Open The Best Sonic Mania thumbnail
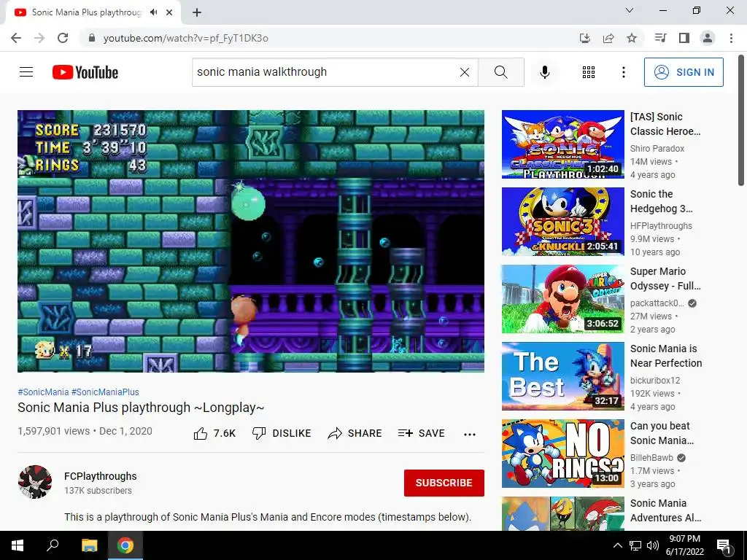 [562, 376]
